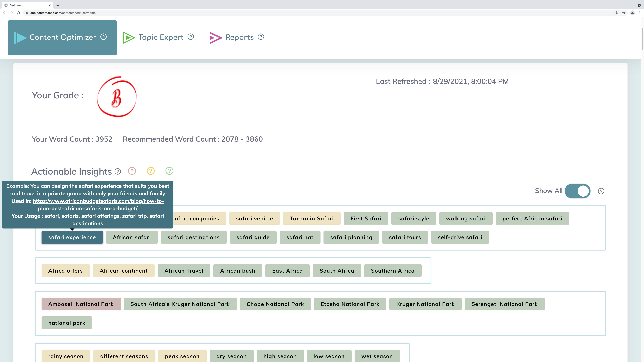This screenshot has width=644, height=362.
Task: Reload the page with the refresh icon
Action: coord(19,13)
